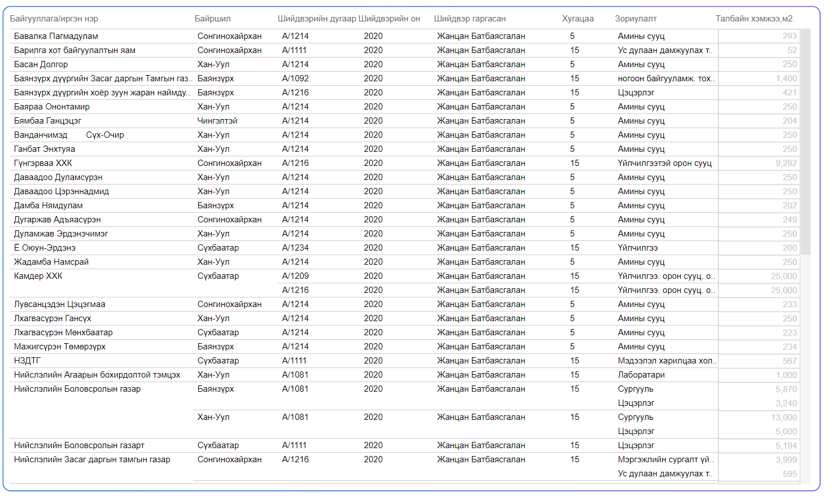Screen dimensions: 832x504
Task: Select the Бавалка Пагмадулам row name
Action: point(56,36)
